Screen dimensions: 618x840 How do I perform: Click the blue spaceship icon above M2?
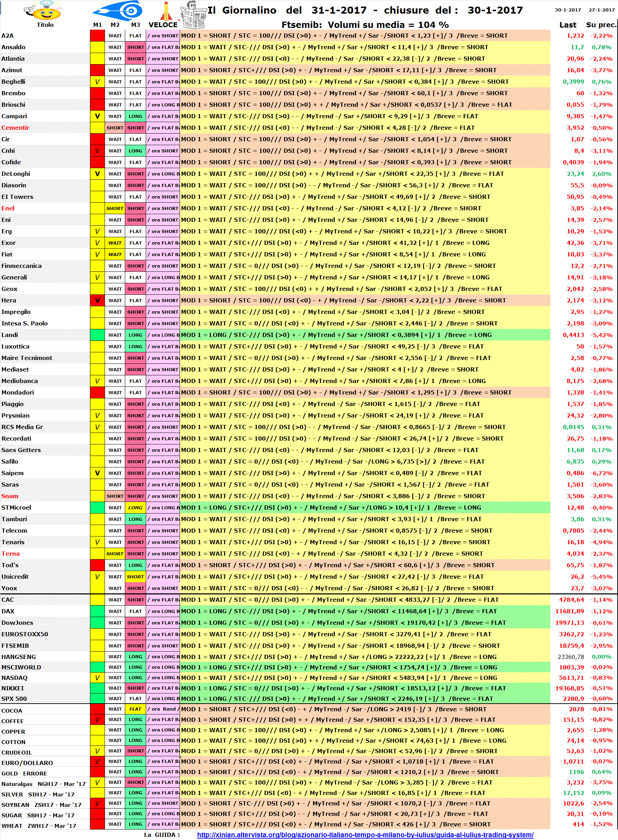point(118,10)
